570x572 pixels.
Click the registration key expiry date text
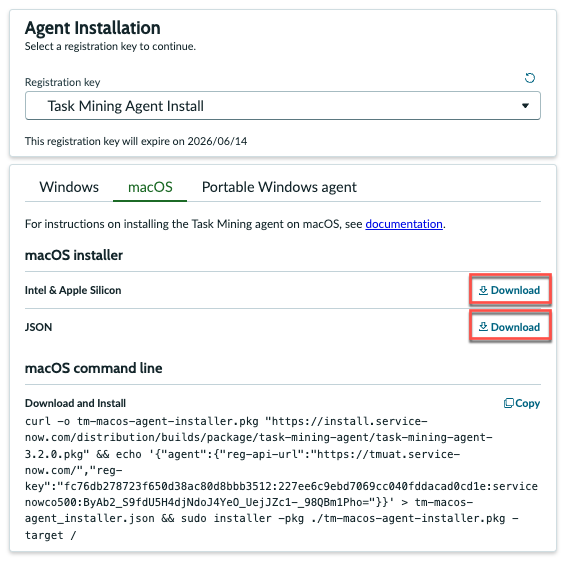coord(136,141)
